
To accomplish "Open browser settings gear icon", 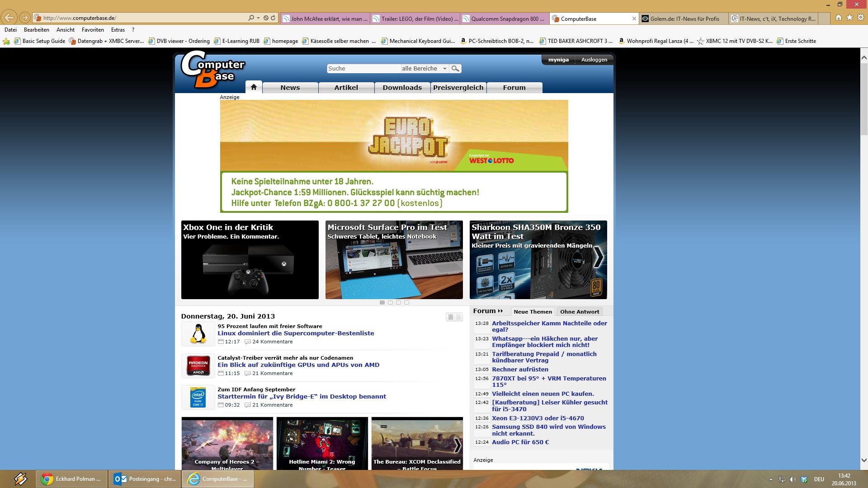I will tap(860, 18).
